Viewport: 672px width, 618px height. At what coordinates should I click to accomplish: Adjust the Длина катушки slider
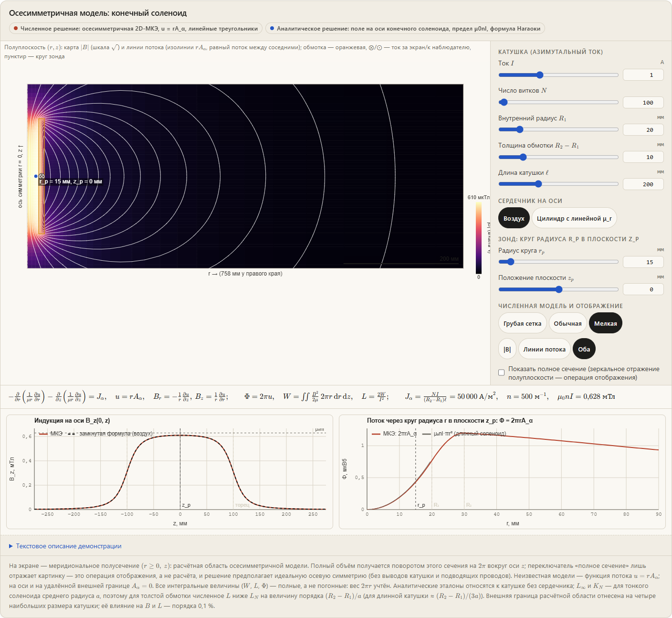click(x=558, y=184)
